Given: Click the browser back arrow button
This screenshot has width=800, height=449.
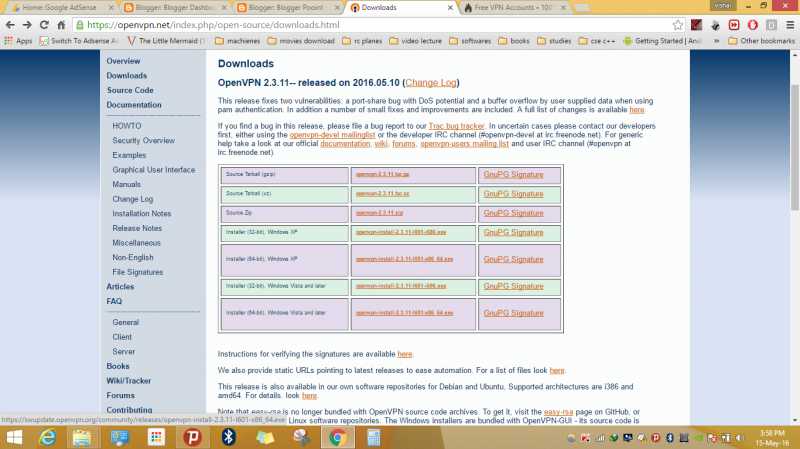Looking at the screenshot, I should pyautogui.click(x=11, y=24).
